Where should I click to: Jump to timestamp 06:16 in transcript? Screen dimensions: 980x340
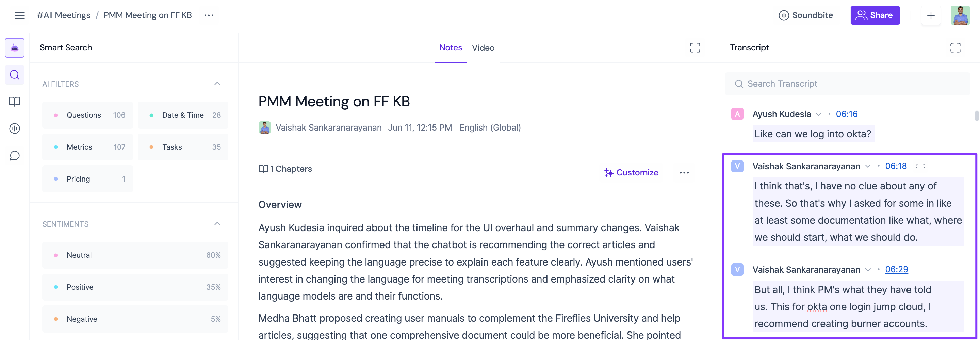tap(847, 114)
